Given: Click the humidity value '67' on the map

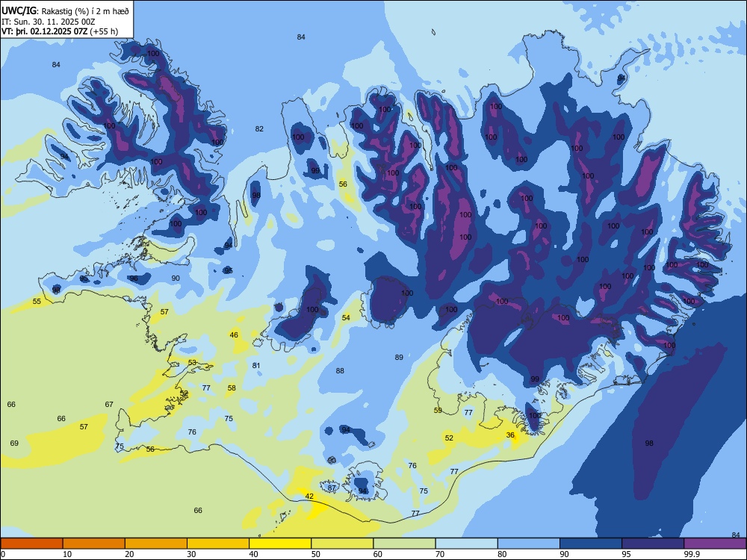Looking at the screenshot, I should [109, 404].
